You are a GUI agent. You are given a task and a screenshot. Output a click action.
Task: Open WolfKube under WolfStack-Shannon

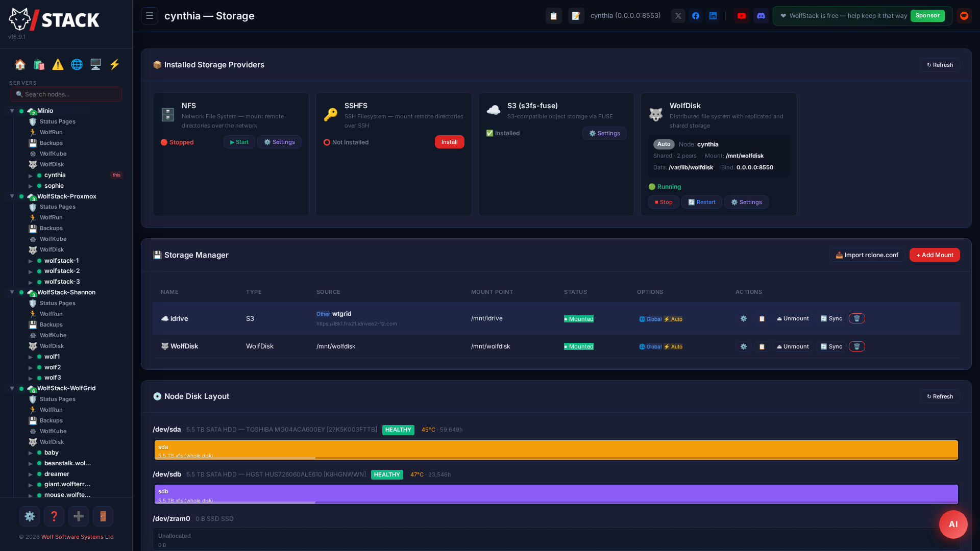[x=53, y=335]
